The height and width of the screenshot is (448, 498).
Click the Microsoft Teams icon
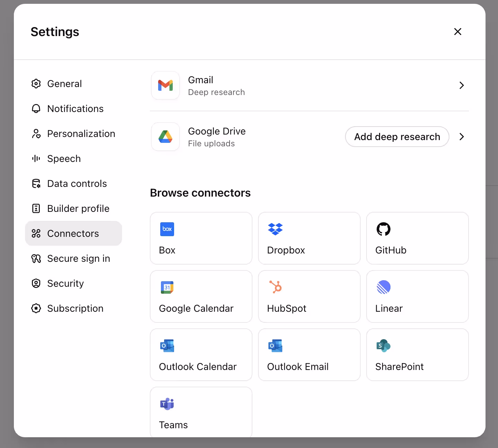pyautogui.click(x=167, y=404)
